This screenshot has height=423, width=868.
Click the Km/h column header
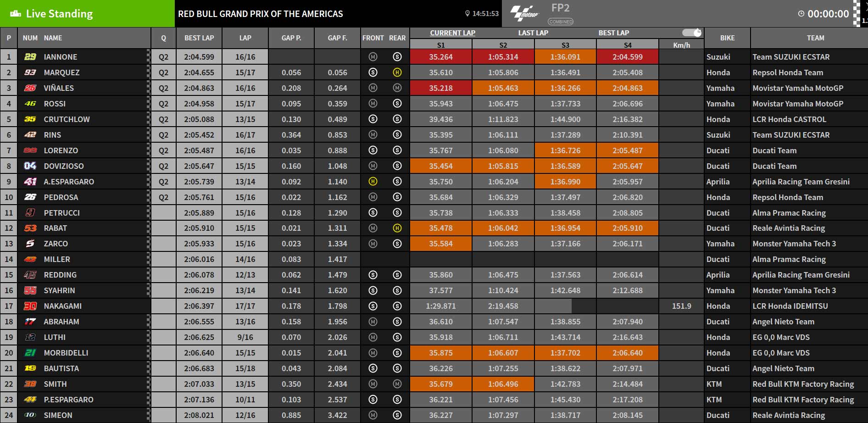(x=681, y=45)
